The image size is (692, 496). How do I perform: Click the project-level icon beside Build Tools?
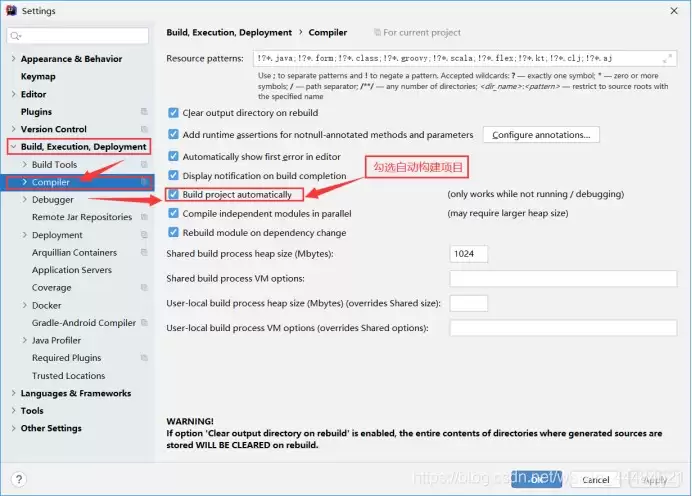pyautogui.click(x=144, y=165)
